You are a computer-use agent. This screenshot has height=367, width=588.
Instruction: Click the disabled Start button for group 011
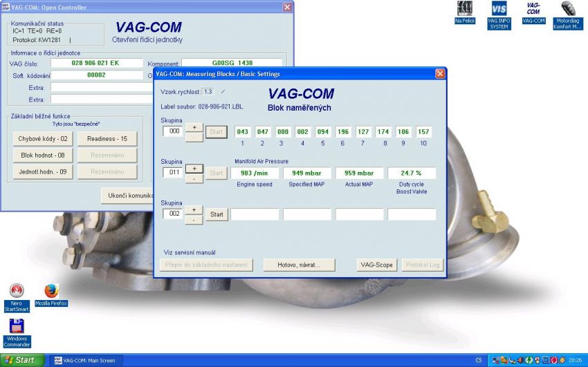tap(217, 173)
